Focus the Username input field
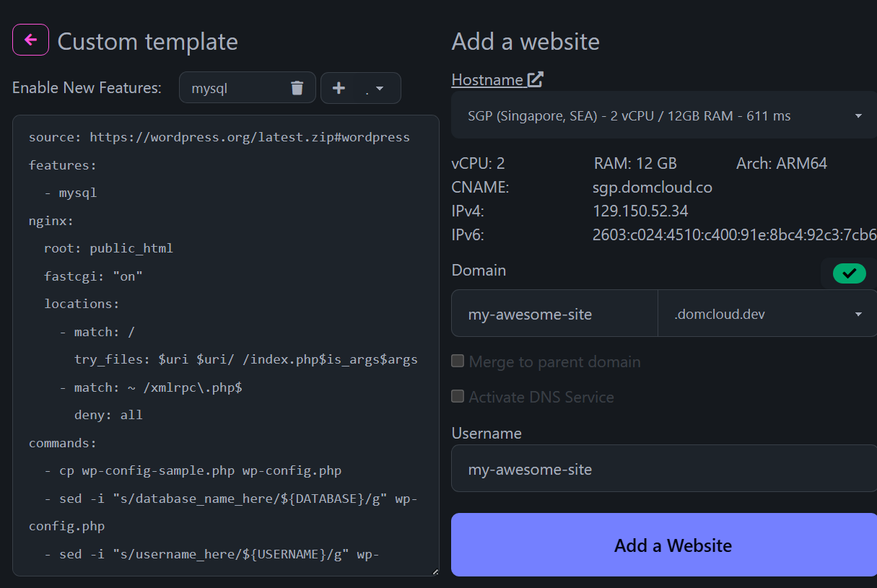The width and height of the screenshot is (877, 588). pos(663,469)
